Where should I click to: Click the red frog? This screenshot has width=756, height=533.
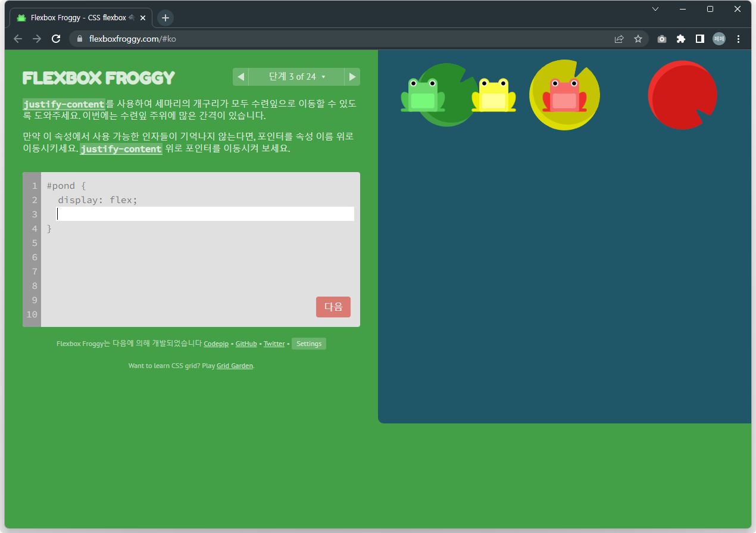click(x=564, y=95)
